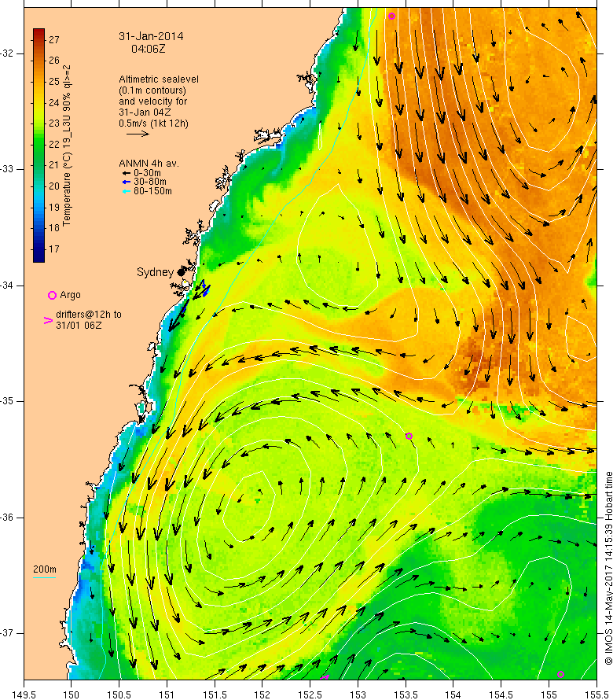Click the black 0-30m legend arrow
The image size is (613, 700).
click(127, 173)
